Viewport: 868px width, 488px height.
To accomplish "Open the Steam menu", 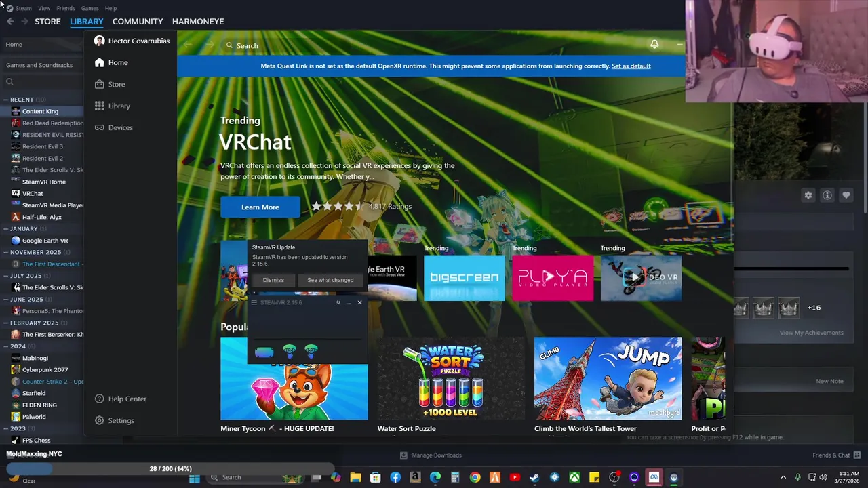I will [24, 8].
